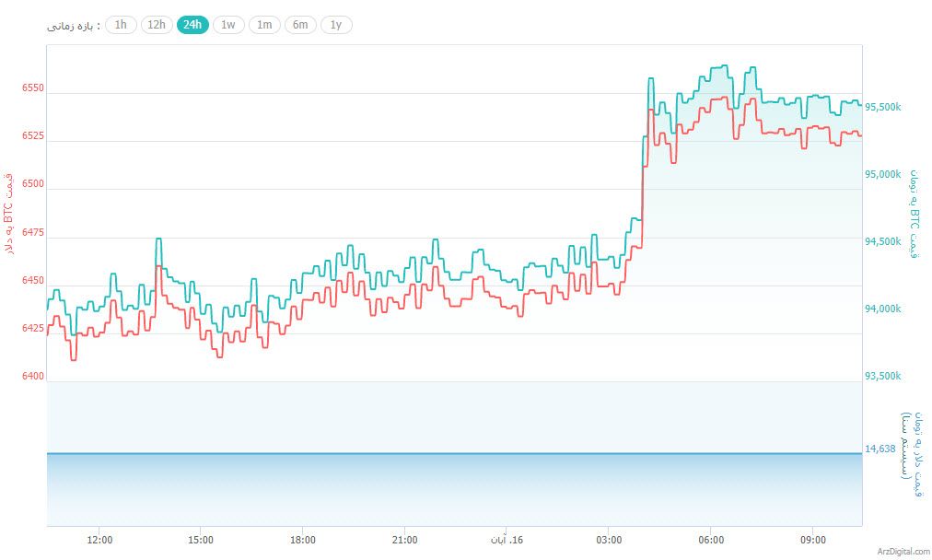This screenshot has height=560, width=932.
Task: Click the 03:00 time axis label
Action: point(608,541)
